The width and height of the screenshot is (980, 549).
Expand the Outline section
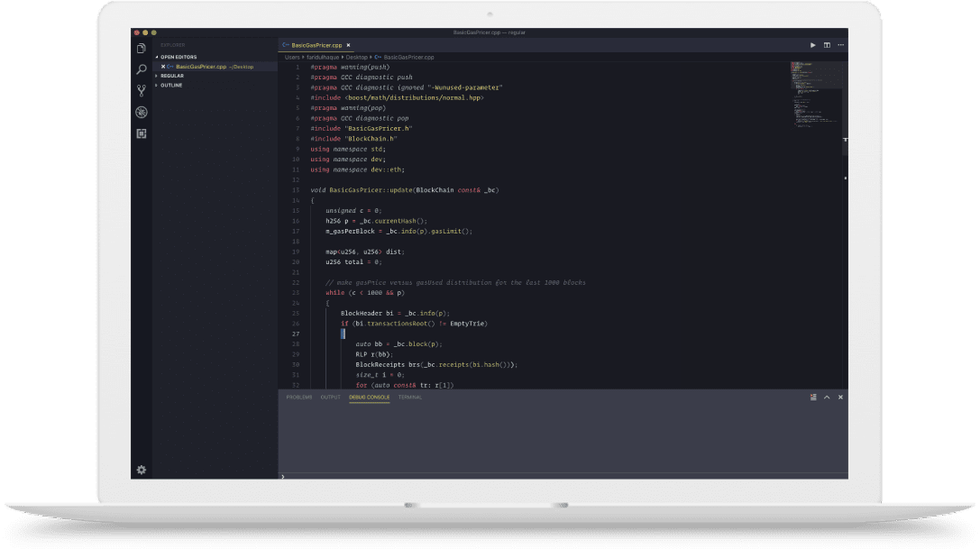171,85
